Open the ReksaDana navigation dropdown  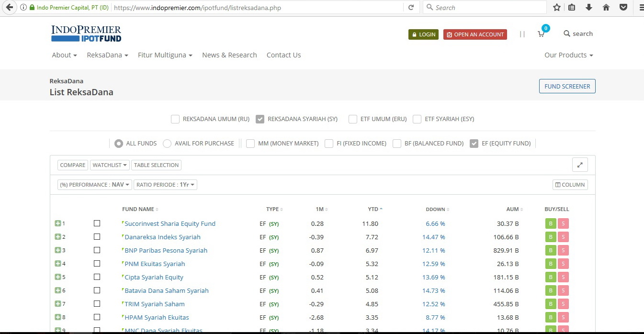click(108, 55)
